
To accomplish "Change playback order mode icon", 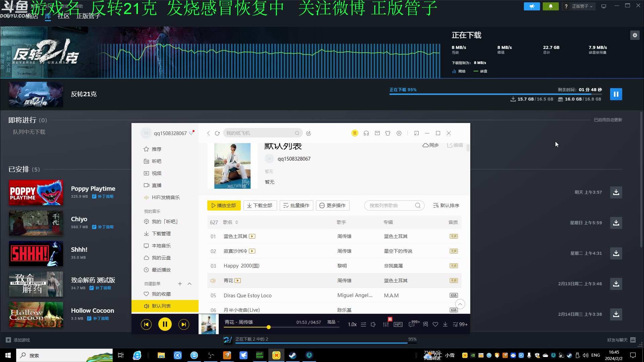I will (x=364, y=324).
